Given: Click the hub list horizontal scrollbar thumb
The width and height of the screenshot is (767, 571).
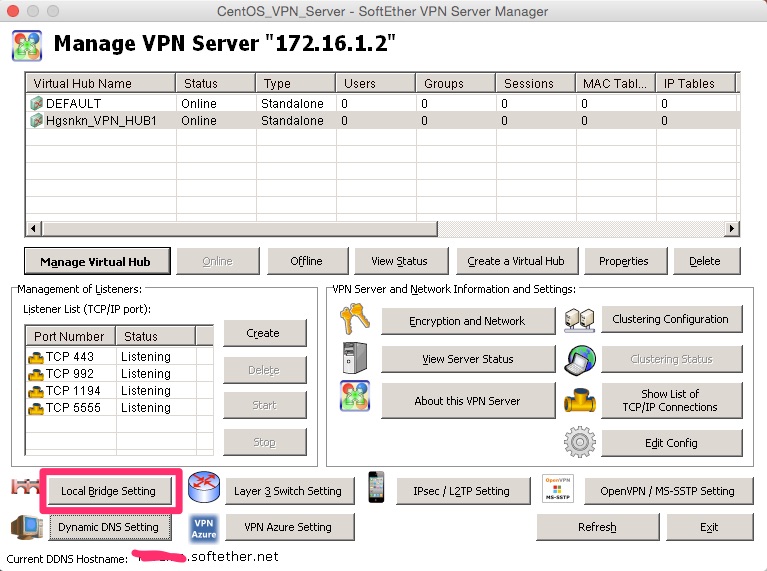Looking at the screenshot, I should tap(240, 228).
